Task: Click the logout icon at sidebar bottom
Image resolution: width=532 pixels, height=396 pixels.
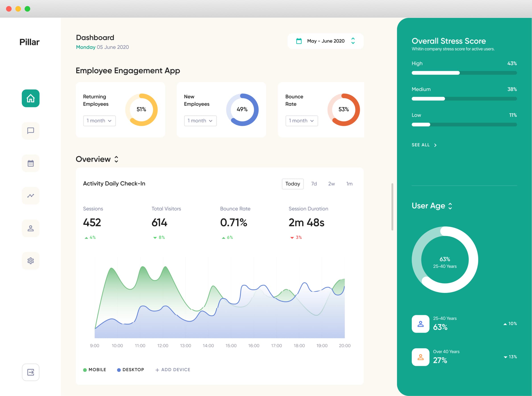Action: coord(30,372)
